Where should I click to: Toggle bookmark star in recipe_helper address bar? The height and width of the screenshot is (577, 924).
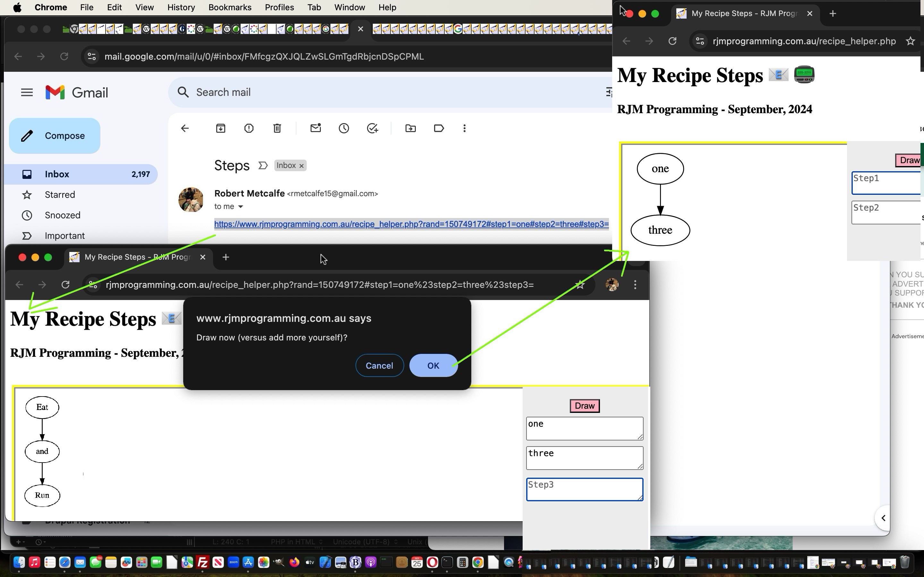910,41
